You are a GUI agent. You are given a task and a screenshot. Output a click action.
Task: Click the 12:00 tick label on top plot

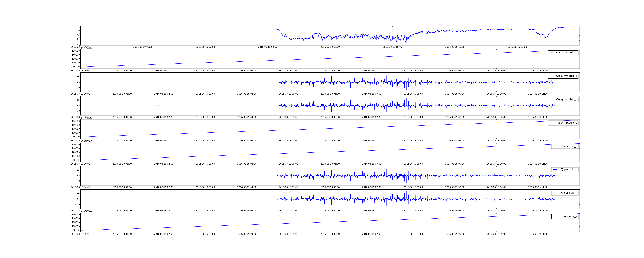(x=330, y=47)
